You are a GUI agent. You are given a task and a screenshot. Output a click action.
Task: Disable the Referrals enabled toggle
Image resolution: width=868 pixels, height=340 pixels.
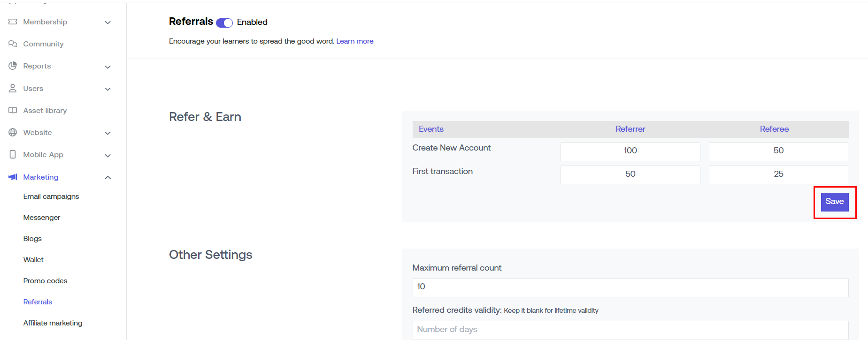(224, 23)
